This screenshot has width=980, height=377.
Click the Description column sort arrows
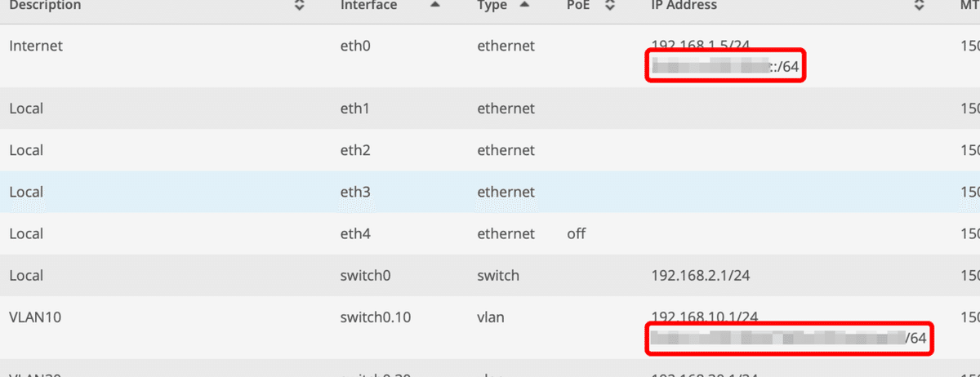coord(299,5)
